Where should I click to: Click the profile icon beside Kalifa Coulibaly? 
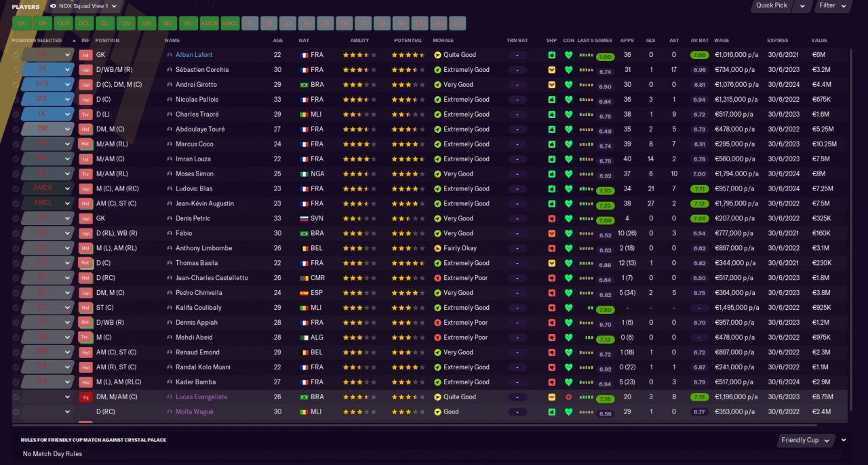pos(170,308)
